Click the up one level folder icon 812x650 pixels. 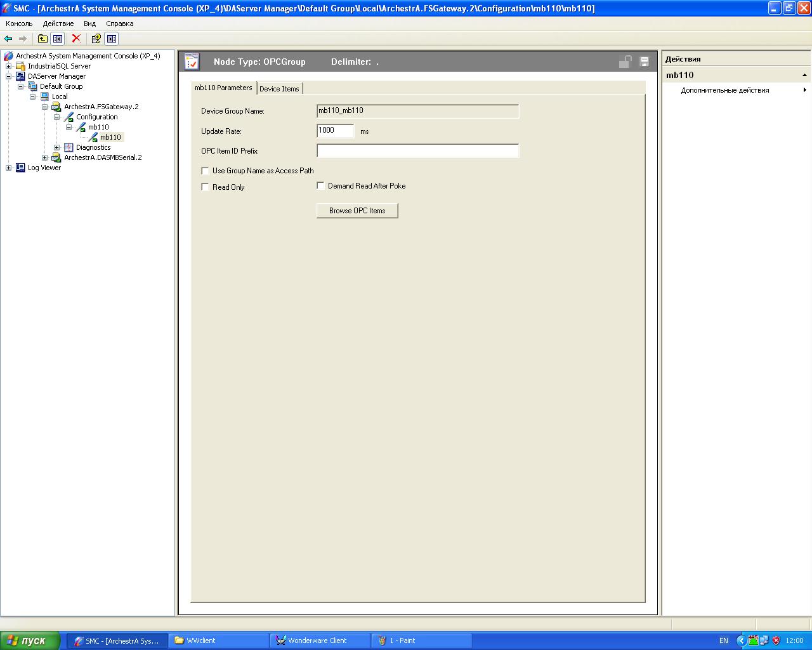tap(43, 39)
